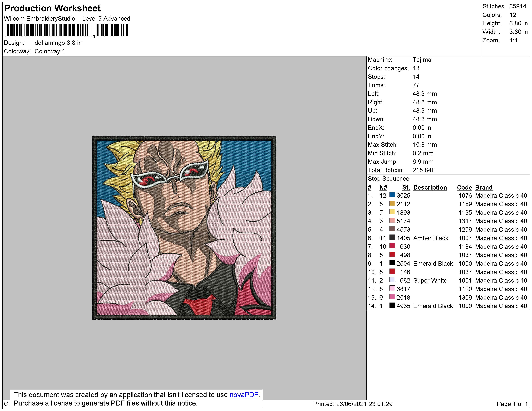Click the 'St.' column header
Screen dimensions: 532x411
tap(406, 187)
